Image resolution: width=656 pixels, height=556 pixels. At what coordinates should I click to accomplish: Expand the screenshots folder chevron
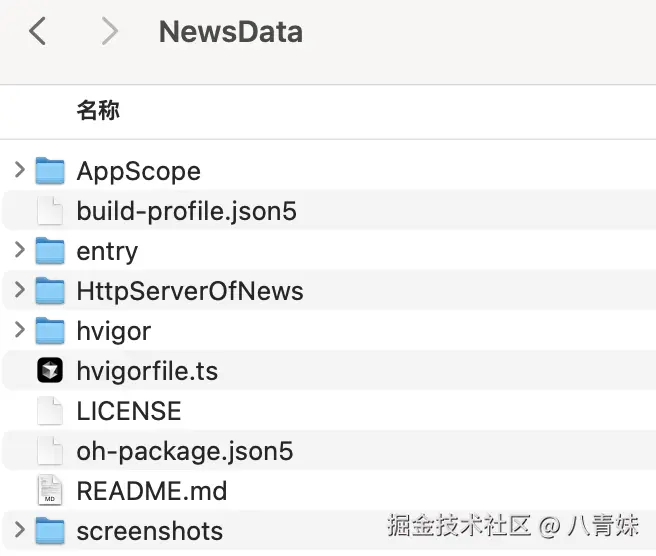[x=19, y=530]
